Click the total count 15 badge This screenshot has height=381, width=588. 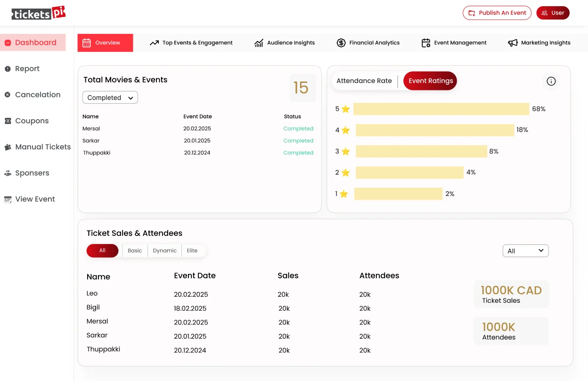302,88
